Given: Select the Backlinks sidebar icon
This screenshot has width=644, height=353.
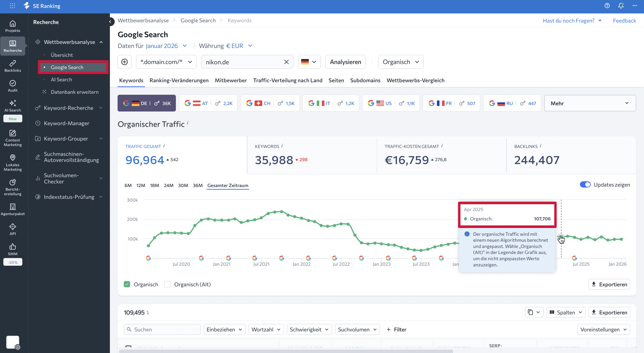Looking at the screenshot, I should (13, 66).
